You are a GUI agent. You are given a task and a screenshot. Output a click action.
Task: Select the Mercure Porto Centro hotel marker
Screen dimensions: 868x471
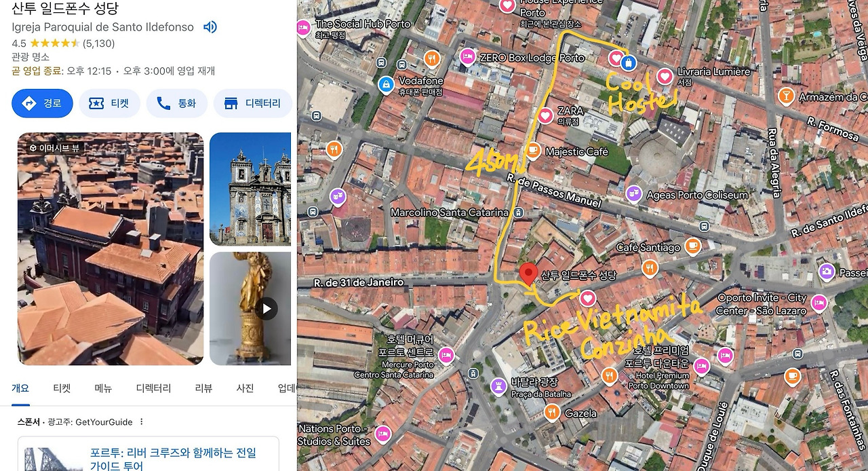click(x=446, y=355)
